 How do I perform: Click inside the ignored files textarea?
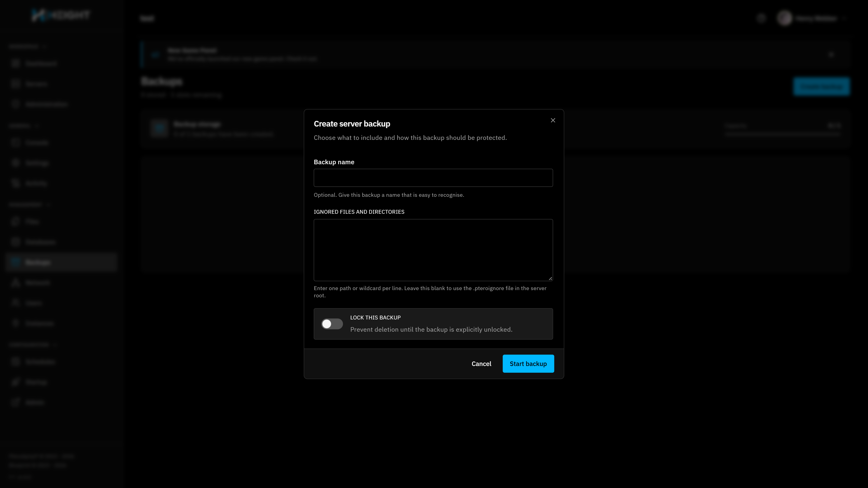pyautogui.click(x=433, y=250)
